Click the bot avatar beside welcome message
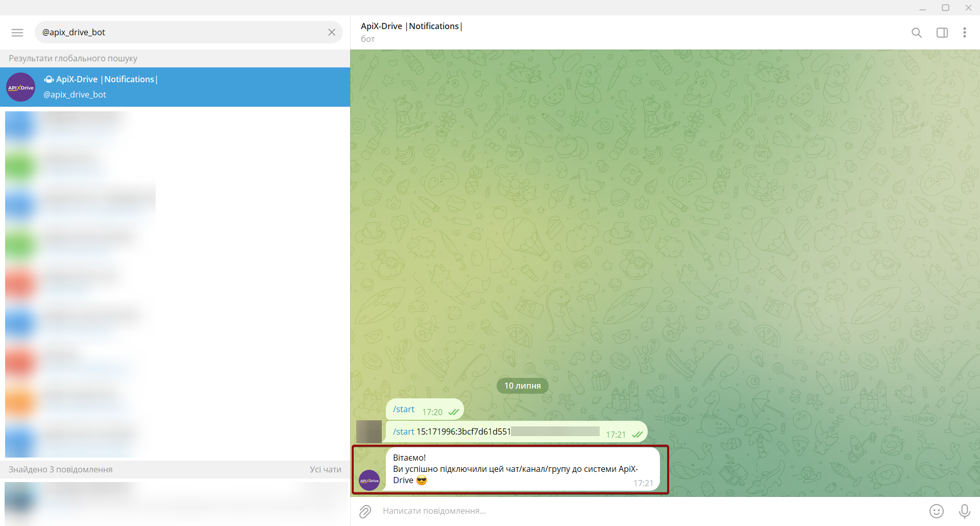980x526 pixels. coord(370,481)
